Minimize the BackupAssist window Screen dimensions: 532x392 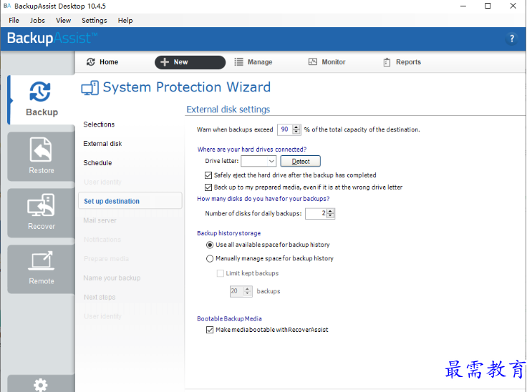tap(463, 6)
